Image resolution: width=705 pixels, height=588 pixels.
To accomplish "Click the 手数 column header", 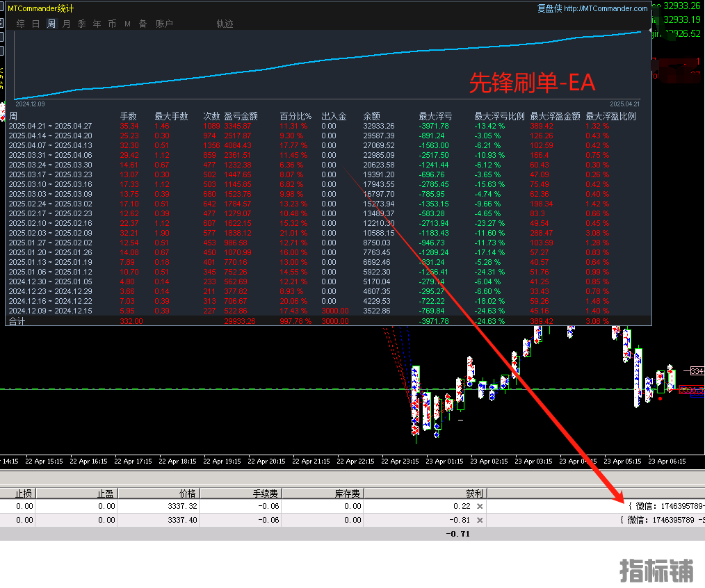I will [x=128, y=117].
